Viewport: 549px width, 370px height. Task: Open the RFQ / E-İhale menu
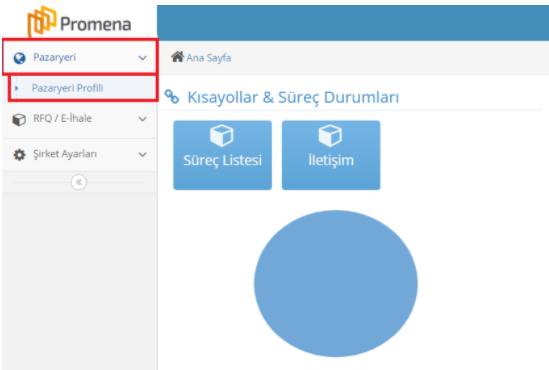tap(79, 119)
